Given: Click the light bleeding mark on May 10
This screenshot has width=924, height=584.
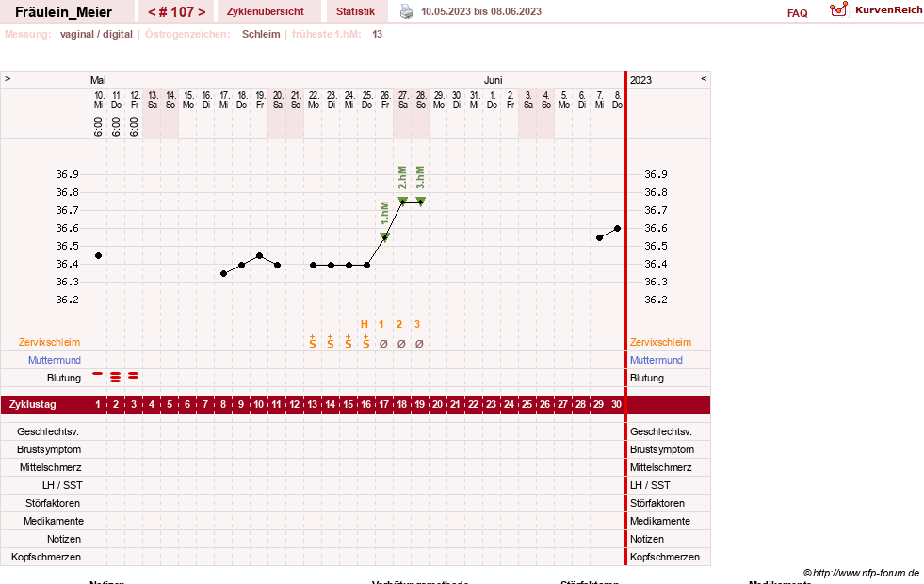Looking at the screenshot, I should coord(98,374).
